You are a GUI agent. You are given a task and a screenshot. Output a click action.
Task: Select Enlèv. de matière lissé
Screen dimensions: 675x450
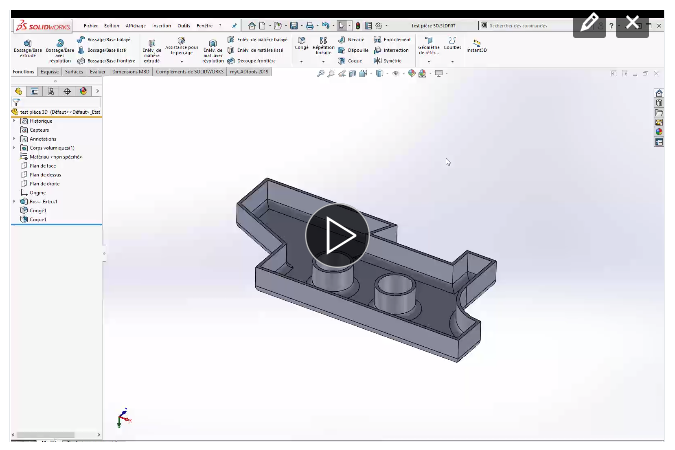point(255,50)
